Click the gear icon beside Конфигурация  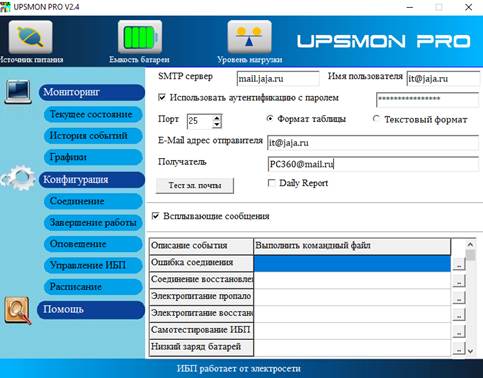18,178
